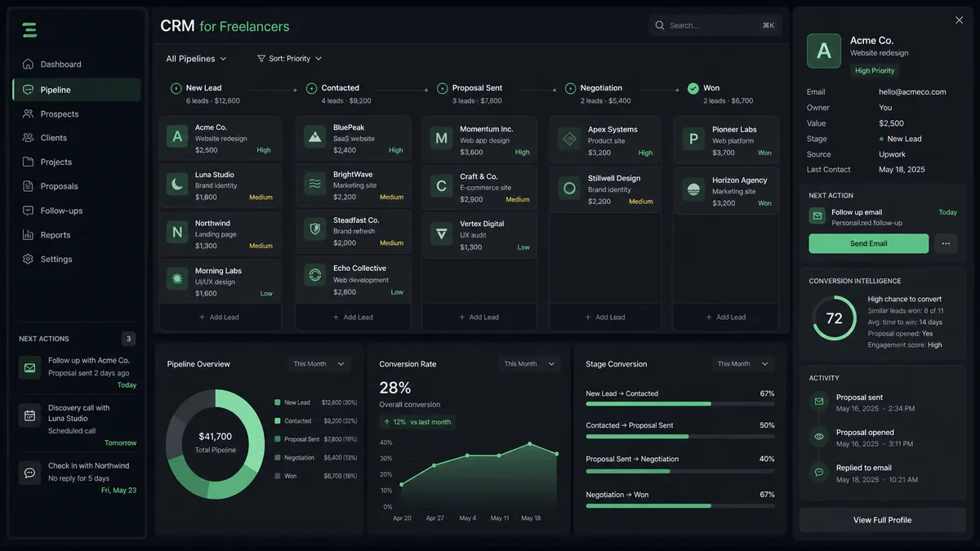Click the BrightWave waves logo icon
Viewport: 980px width, 551px height.
point(315,184)
